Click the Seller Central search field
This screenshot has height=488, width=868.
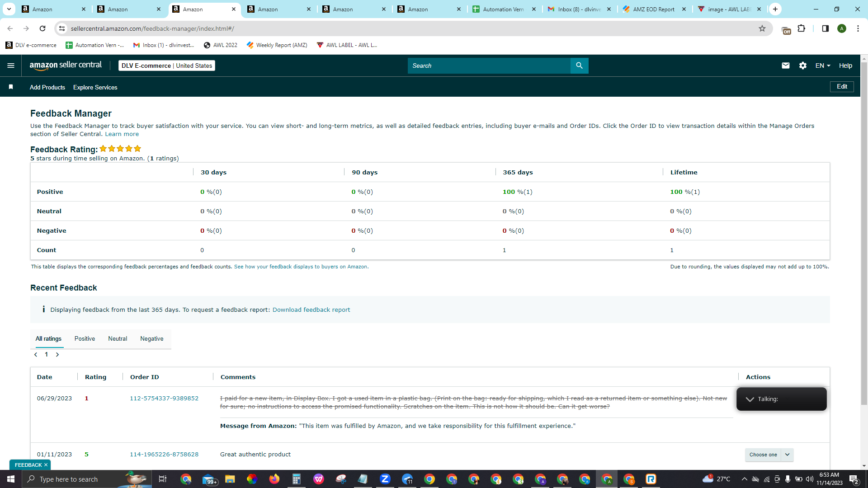(x=489, y=66)
